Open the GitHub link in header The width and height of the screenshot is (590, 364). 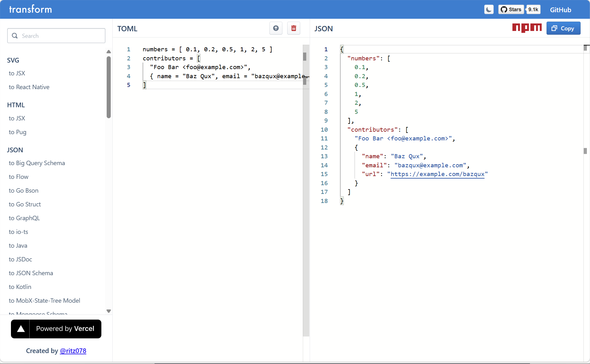560,10
